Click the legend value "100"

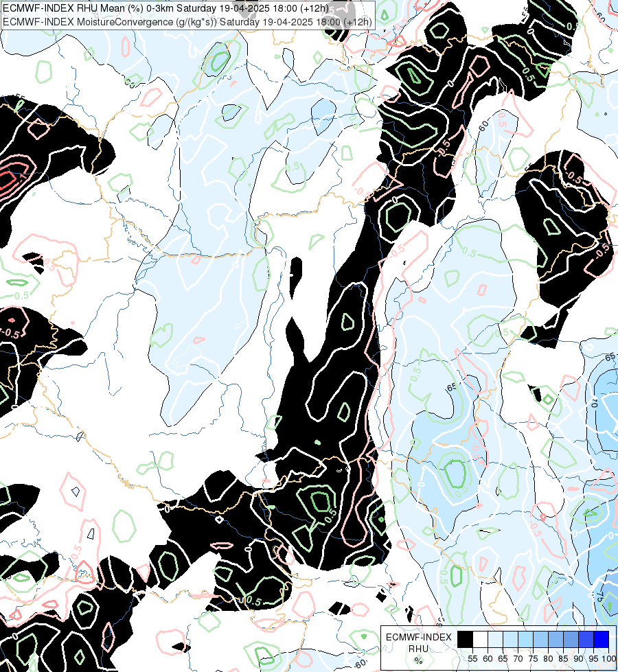608,659
